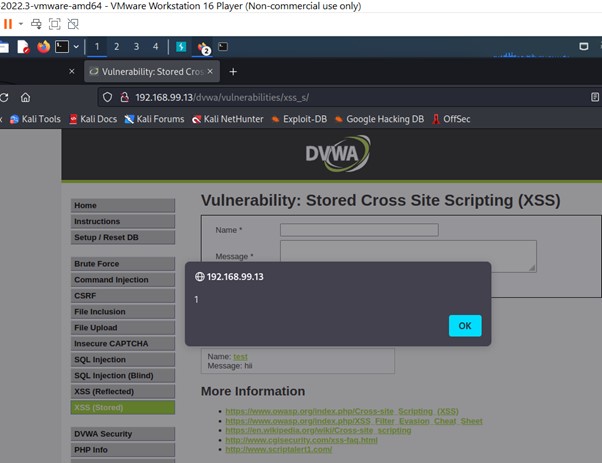The height and width of the screenshot is (463, 602).
Task: Expand the terminal dropdown arrow in the panel
Action: [76, 47]
